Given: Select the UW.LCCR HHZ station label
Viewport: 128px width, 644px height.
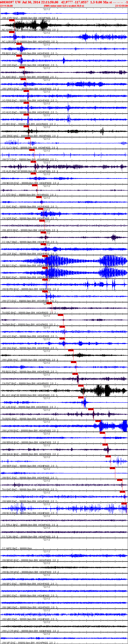Looking at the screenshot, I should coord(30,631).
